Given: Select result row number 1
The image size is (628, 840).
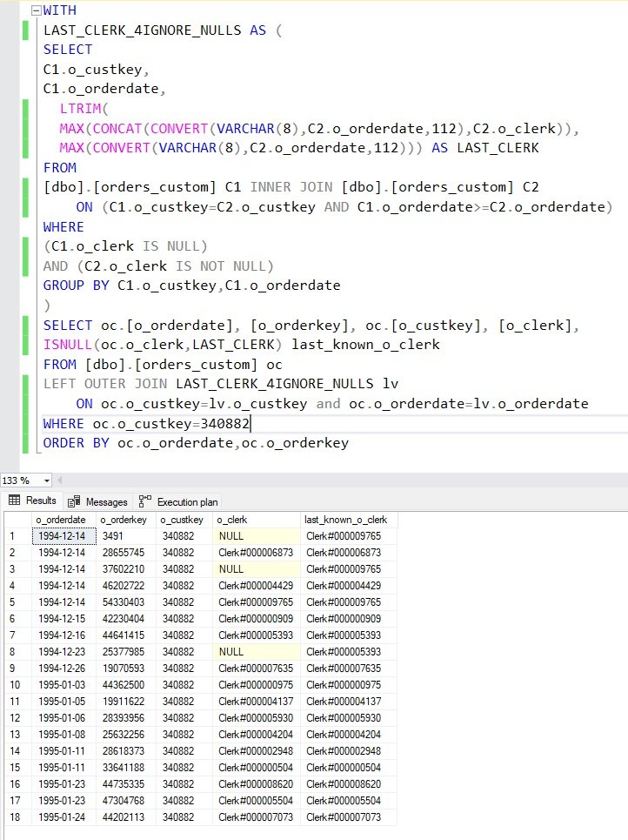Looking at the screenshot, I should tap(18, 535).
